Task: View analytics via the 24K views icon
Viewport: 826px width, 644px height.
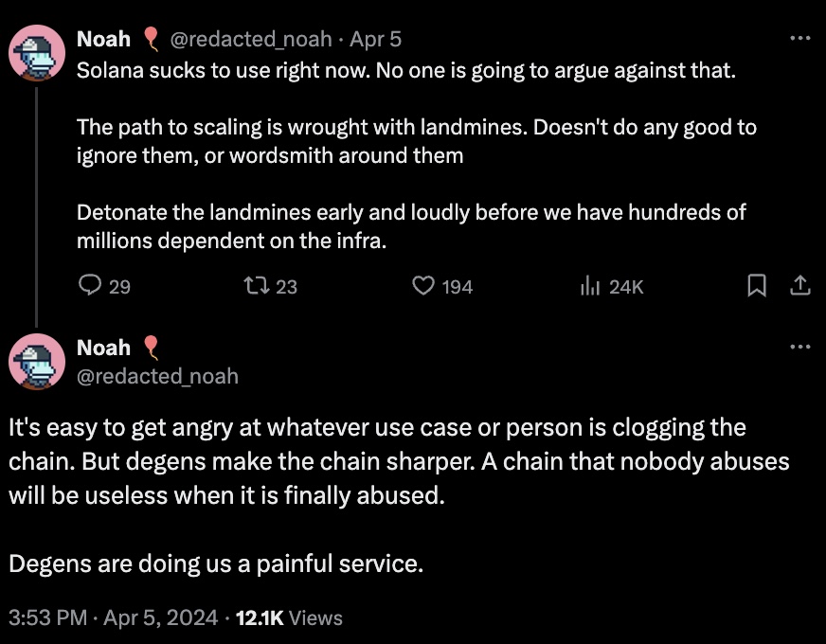Action: point(590,286)
